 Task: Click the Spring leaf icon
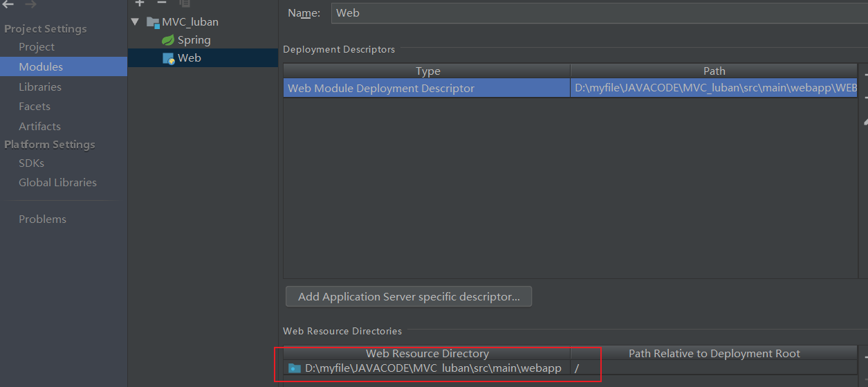click(168, 40)
